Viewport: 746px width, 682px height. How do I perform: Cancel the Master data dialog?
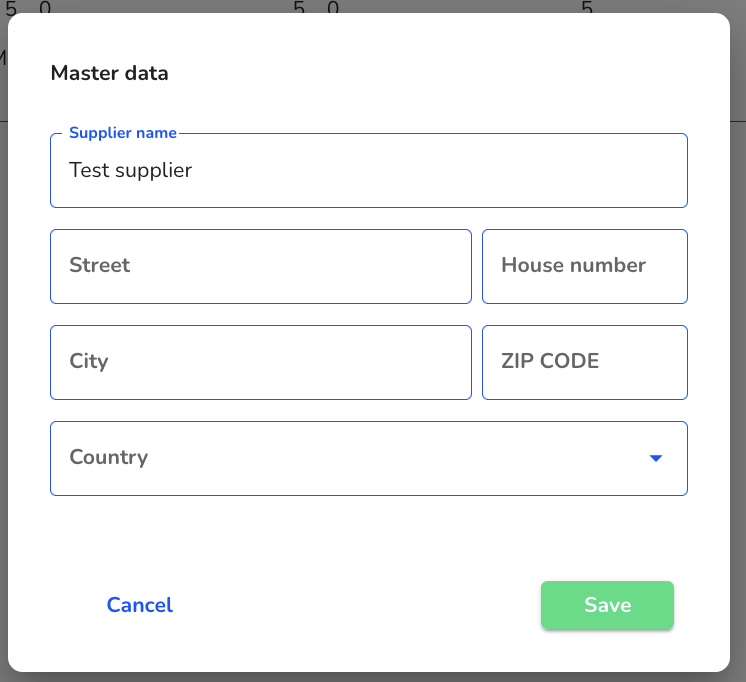(x=139, y=605)
